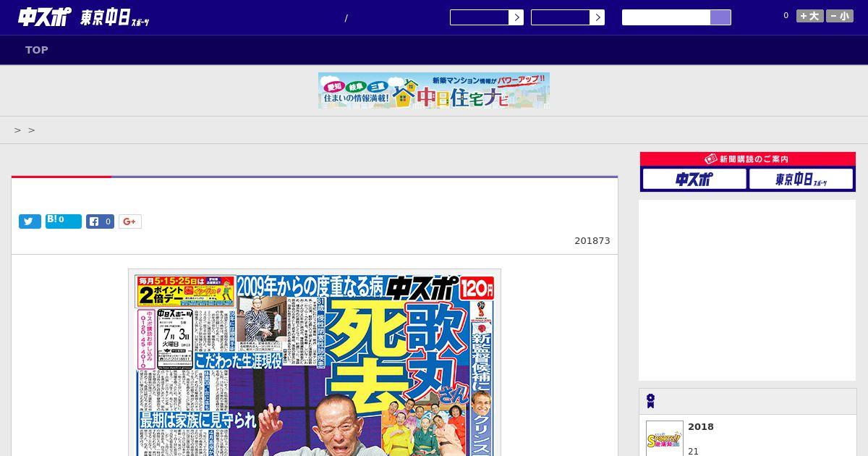This screenshot has height=456, width=868.
Task: Decrease font size with −小 button
Action: pyautogui.click(x=840, y=16)
